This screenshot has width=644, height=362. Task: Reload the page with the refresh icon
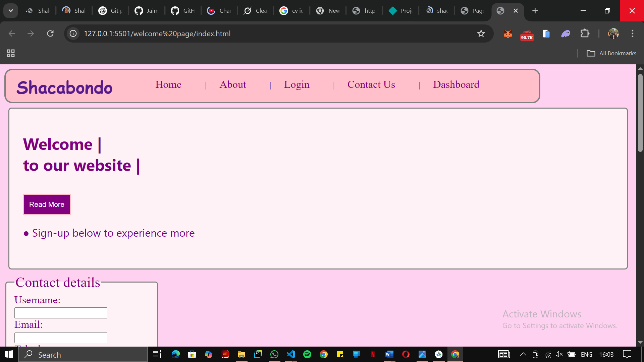point(50,34)
